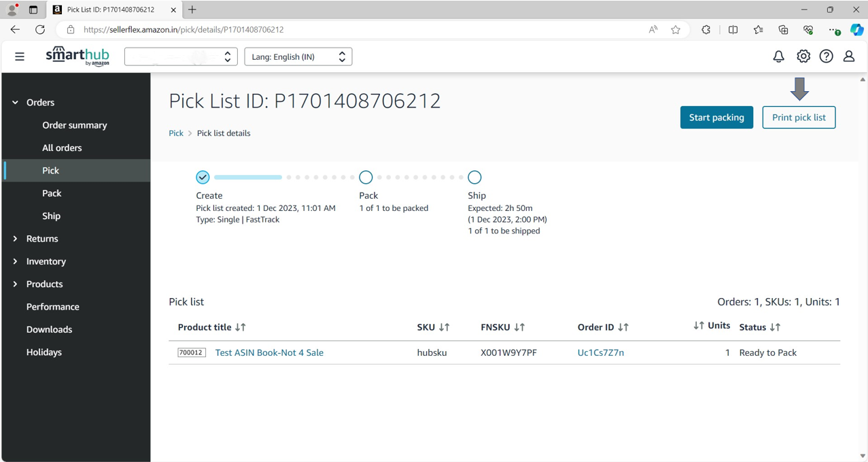Expand the Returns sidebar section
This screenshot has width=868, height=462.
click(x=15, y=239)
